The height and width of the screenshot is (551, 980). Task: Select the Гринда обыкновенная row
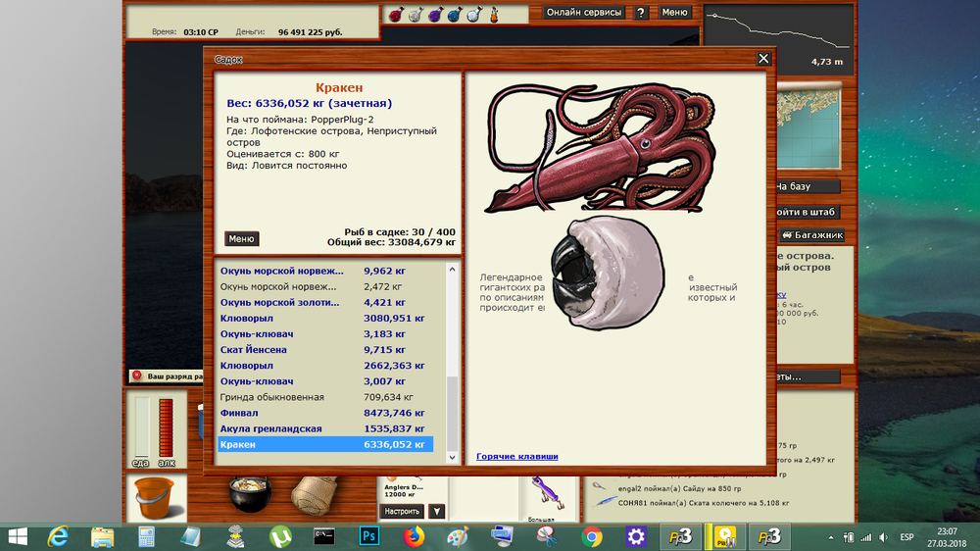tap(325, 397)
